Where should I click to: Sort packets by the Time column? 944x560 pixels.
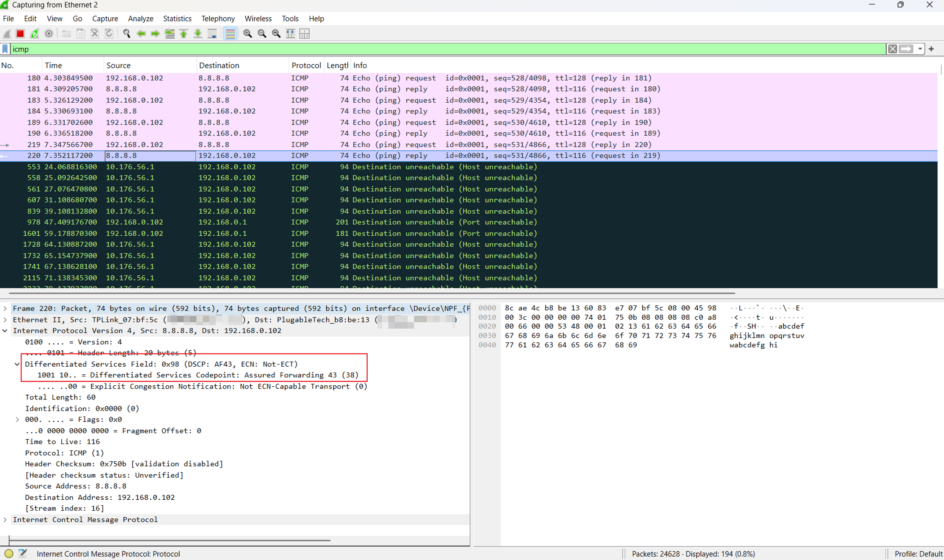[x=73, y=65]
